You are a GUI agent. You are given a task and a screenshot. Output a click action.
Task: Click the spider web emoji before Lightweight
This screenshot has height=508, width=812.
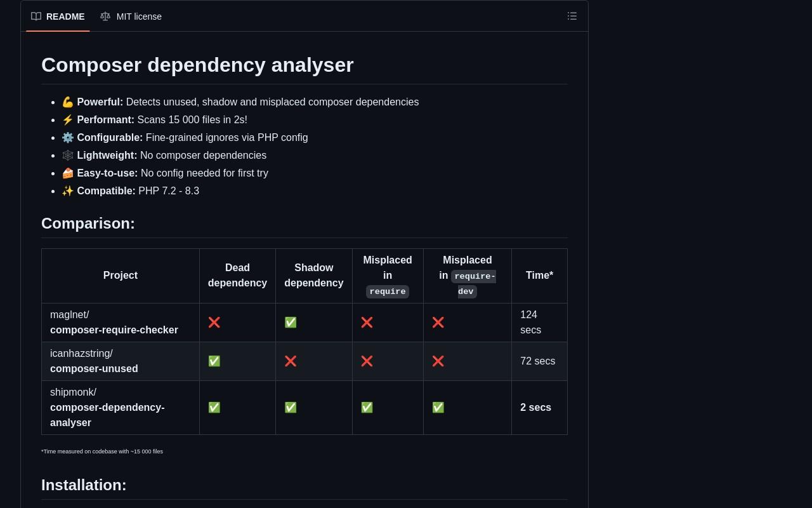tap(68, 156)
